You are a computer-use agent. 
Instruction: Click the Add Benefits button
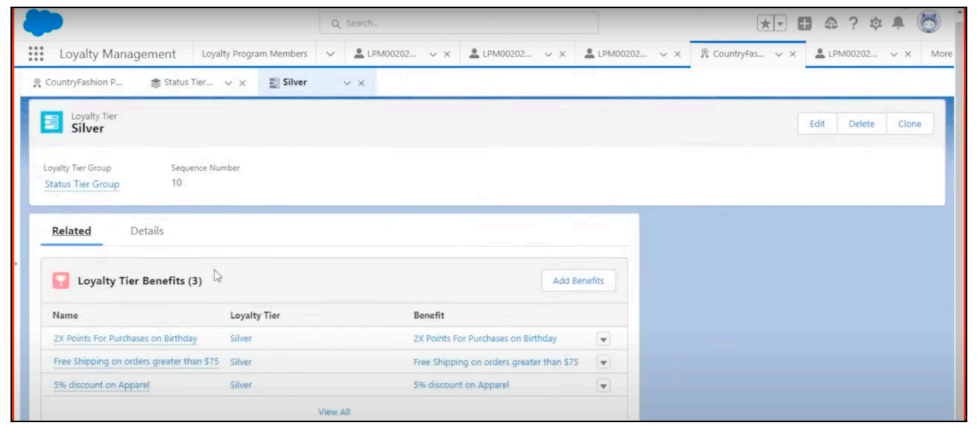(x=578, y=281)
